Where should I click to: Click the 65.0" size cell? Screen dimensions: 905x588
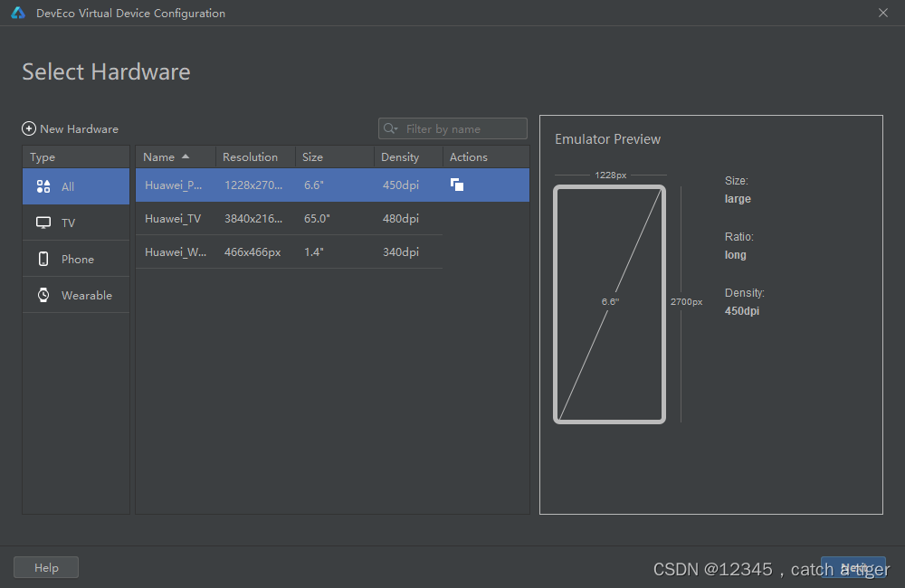point(317,219)
